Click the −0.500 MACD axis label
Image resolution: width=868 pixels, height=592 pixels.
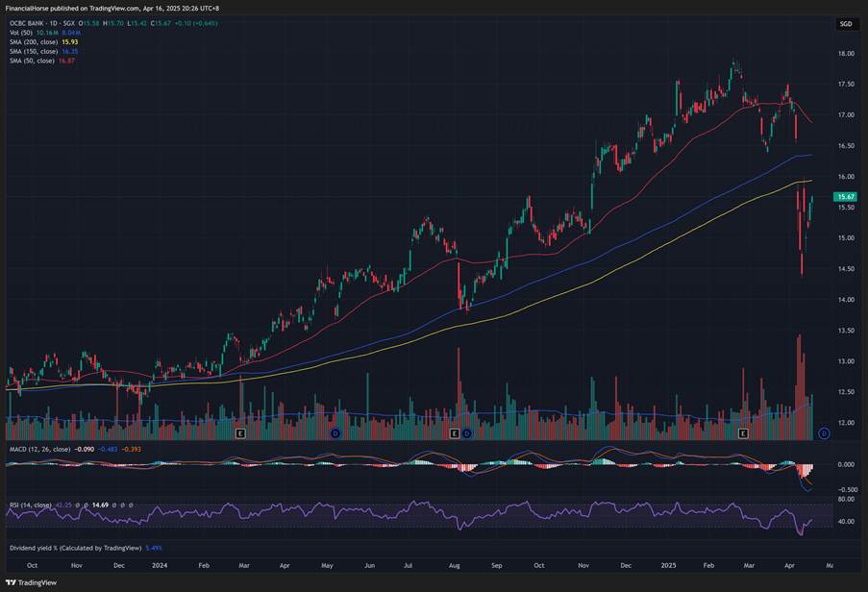click(847, 489)
